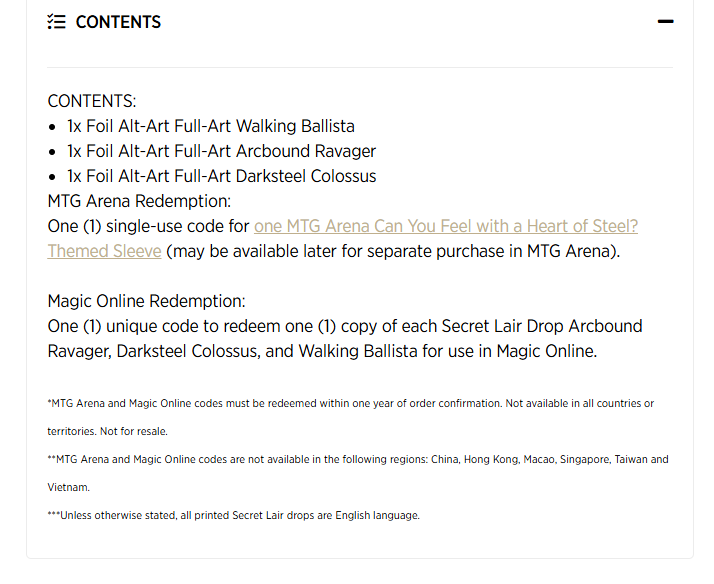Image resolution: width=714 pixels, height=584 pixels.
Task: Click the footnote listing unavailable regions
Action: [x=358, y=460]
